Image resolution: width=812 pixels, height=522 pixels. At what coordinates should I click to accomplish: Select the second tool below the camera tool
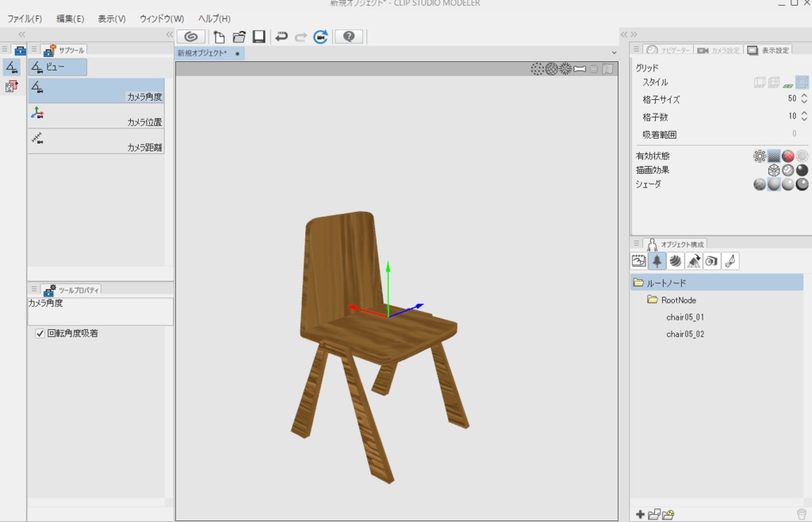pos(11,86)
